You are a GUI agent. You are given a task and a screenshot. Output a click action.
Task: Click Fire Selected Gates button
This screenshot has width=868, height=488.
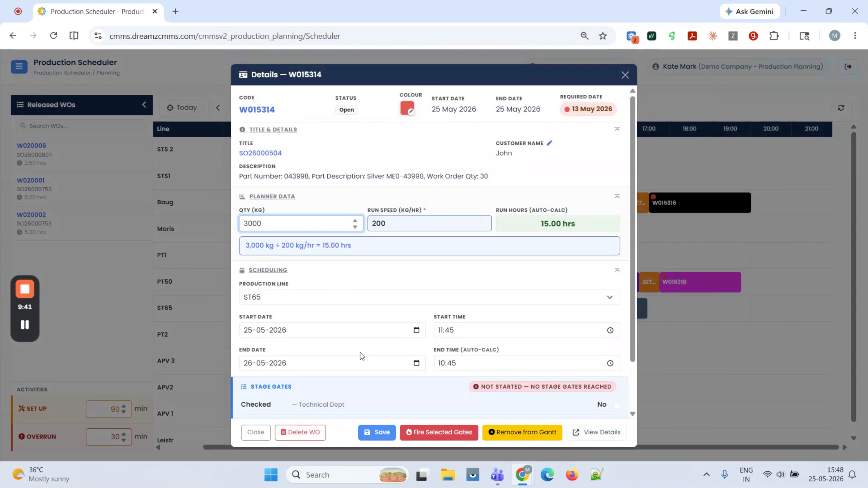point(439,432)
